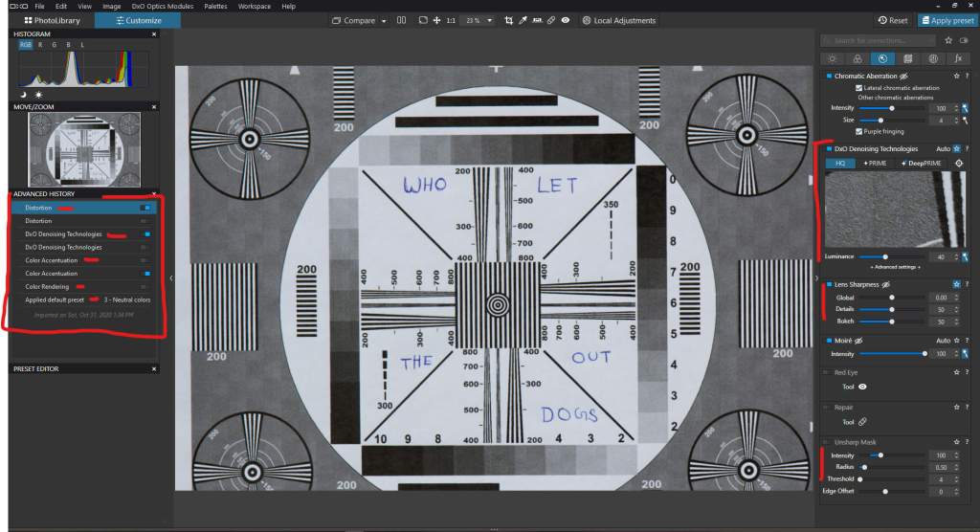Expand denoising Advanced settings
The height and width of the screenshot is (532, 980).
tap(896, 267)
